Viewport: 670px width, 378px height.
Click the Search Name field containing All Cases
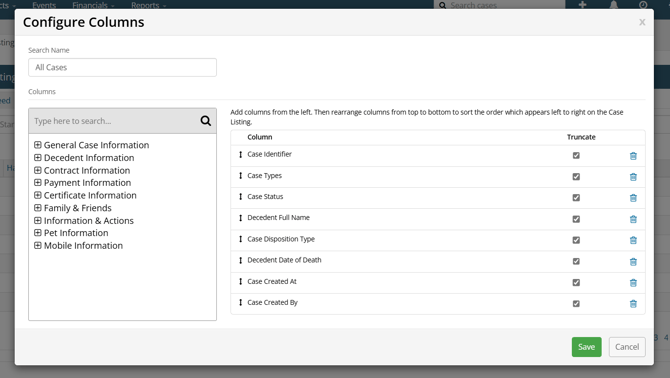pos(122,67)
